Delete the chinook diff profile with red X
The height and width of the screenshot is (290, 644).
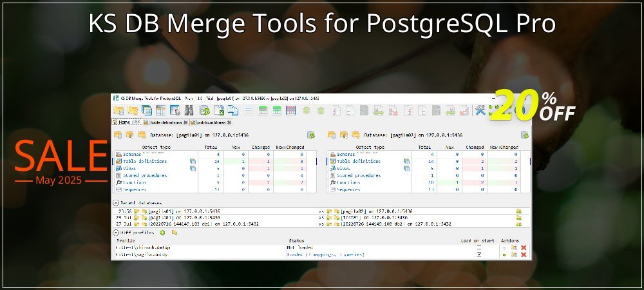tap(524, 247)
